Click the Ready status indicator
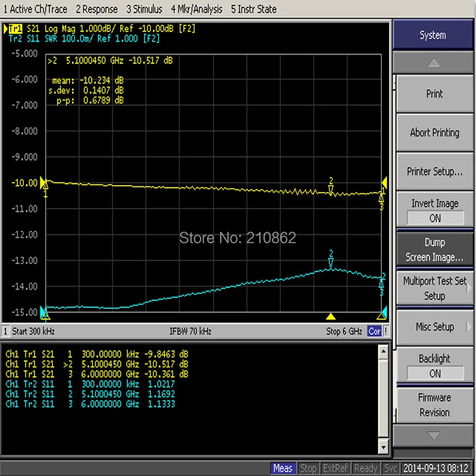Screen dimensions: 476x476 pos(365,468)
